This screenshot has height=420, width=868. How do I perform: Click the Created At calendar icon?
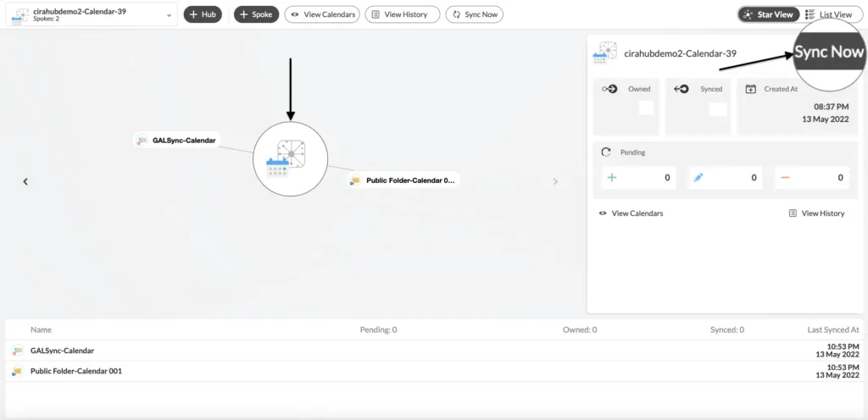click(751, 89)
